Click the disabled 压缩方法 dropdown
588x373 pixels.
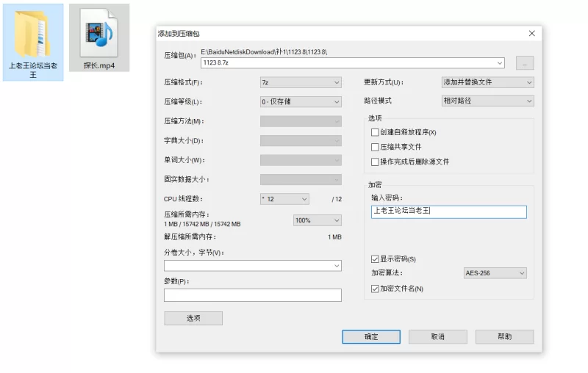coord(301,121)
